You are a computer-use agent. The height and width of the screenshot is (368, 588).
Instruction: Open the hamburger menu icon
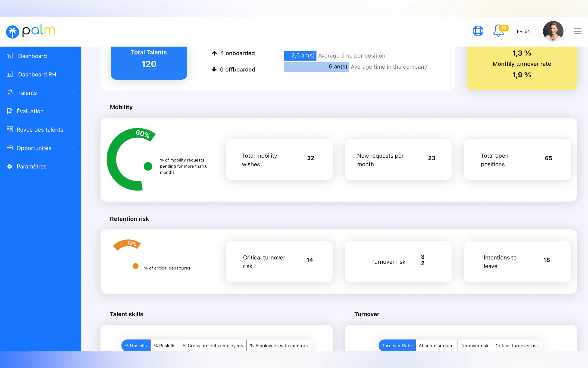(x=578, y=31)
